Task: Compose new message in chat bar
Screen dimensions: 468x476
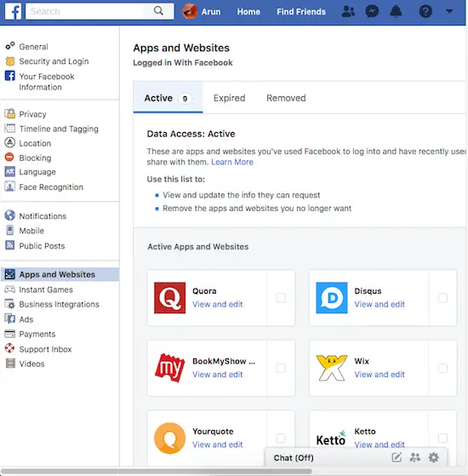Action: click(397, 457)
